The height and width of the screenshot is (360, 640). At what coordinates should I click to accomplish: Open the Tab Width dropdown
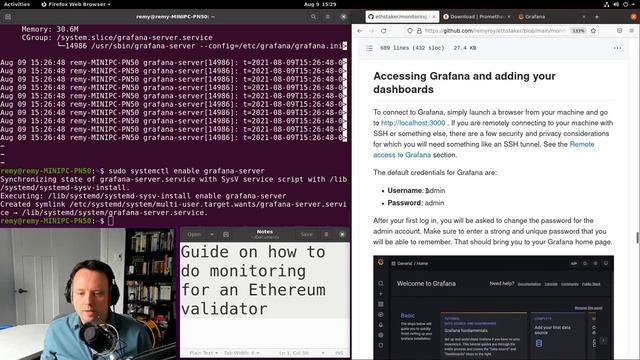pyautogui.click(x=242, y=353)
